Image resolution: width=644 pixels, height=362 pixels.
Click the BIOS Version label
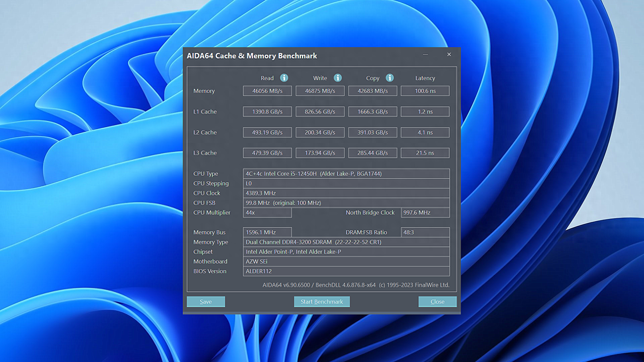[x=210, y=271]
